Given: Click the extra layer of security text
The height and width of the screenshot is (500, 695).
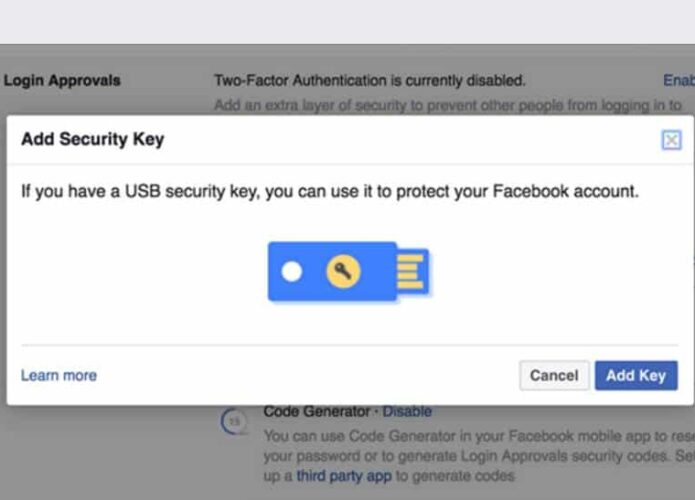Looking at the screenshot, I should tap(448, 105).
